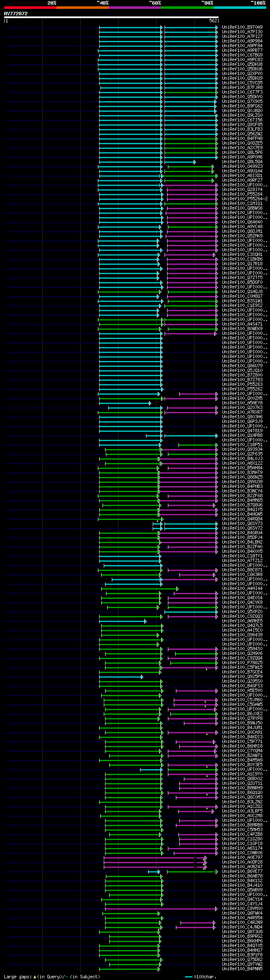Open the UniRef100_C5YCD5 entry

242,83
